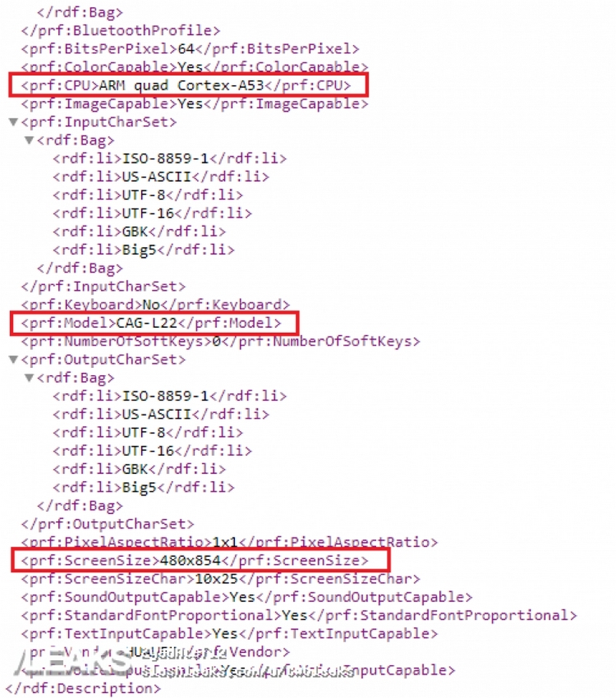The height and width of the screenshot is (698, 616).
Task: Collapse the prf:OutputCharSet node triangle
Action: (13, 359)
